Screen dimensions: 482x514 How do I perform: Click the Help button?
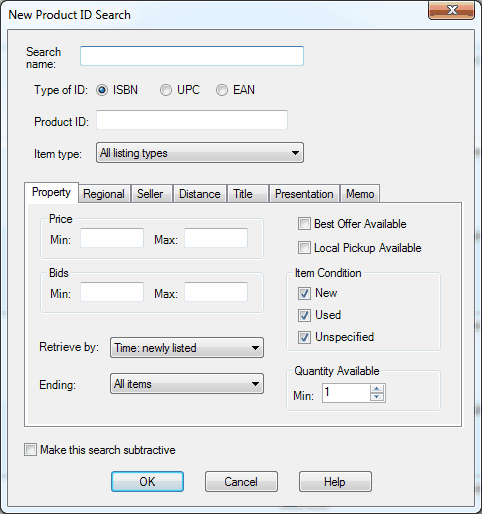pyautogui.click(x=335, y=481)
